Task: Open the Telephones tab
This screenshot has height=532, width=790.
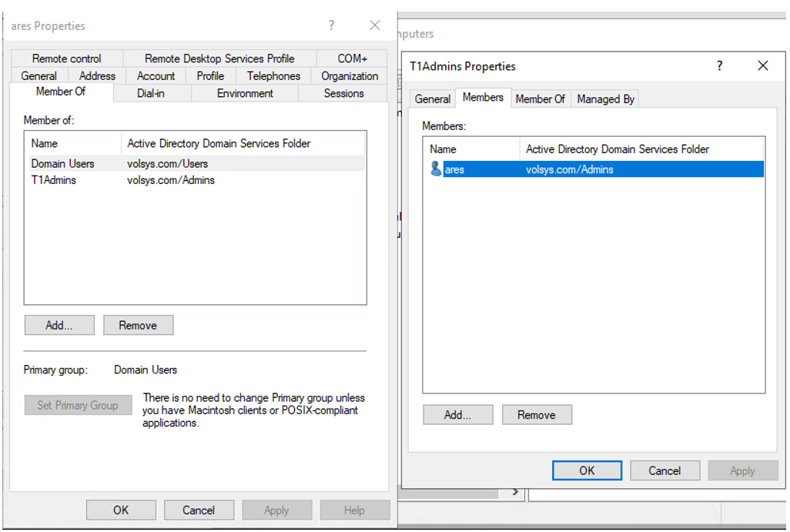Action: tap(273, 75)
